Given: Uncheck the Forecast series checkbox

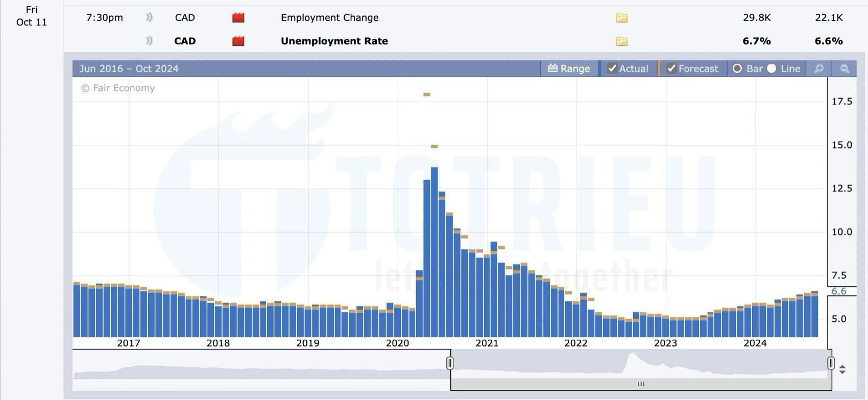Looking at the screenshot, I should pos(671,68).
